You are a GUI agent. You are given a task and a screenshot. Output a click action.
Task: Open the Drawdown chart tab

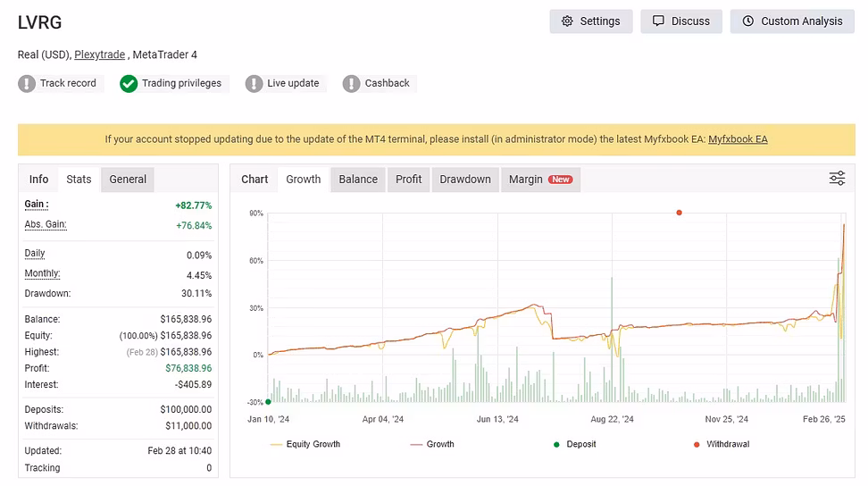(x=465, y=180)
